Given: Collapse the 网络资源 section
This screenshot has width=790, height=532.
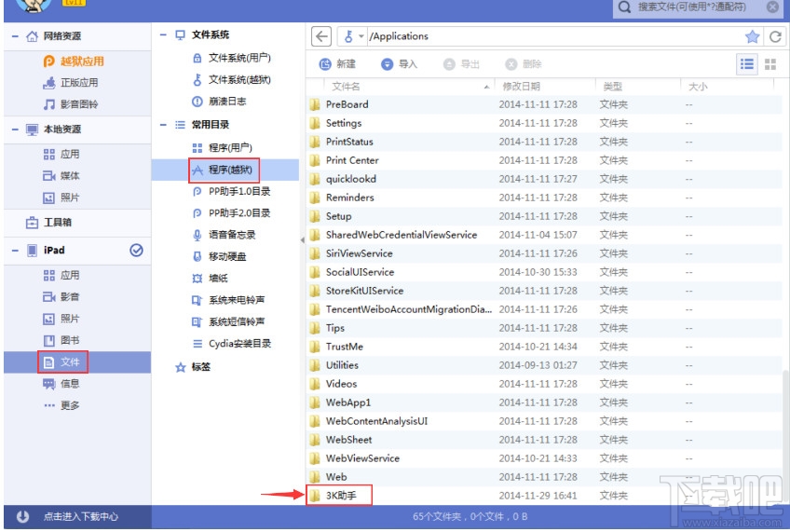Looking at the screenshot, I should [x=15, y=36].
